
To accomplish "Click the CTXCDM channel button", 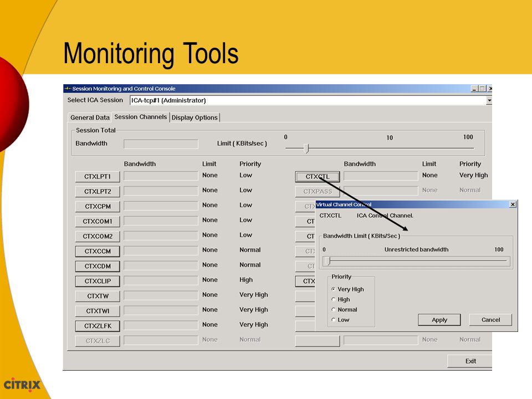I will coord(98,267).
